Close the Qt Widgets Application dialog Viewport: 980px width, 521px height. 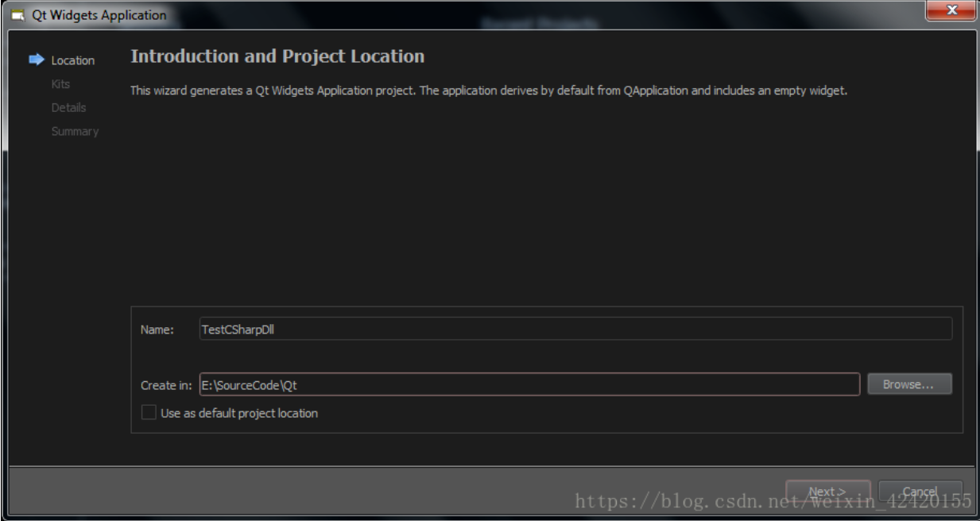point(951,11)
